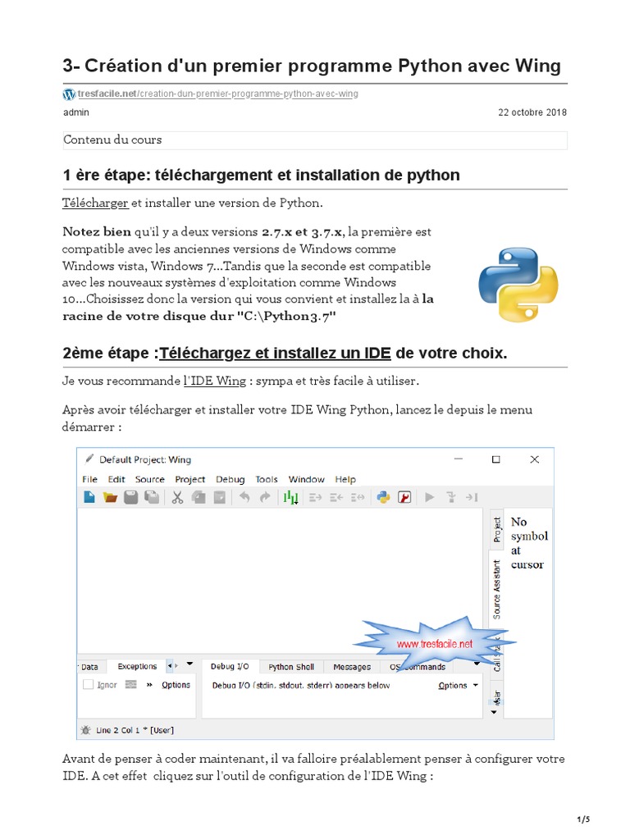Expand the double-chevron overflow in Exceptions panel
This screenshot has height=840, width=630.
click(149, 685)
